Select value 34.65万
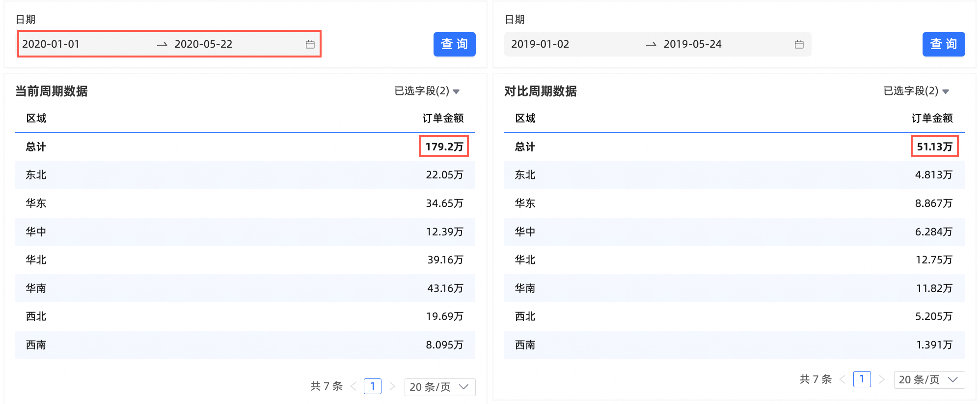Image resolution: width=980 pixels, height=404 pixels. pos(444,203)
